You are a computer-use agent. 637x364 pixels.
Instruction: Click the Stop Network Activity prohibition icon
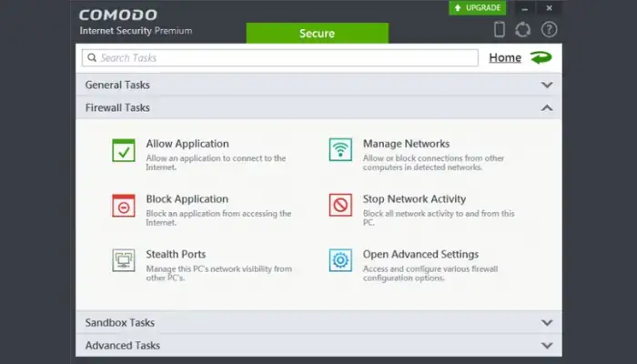point(340,205)
